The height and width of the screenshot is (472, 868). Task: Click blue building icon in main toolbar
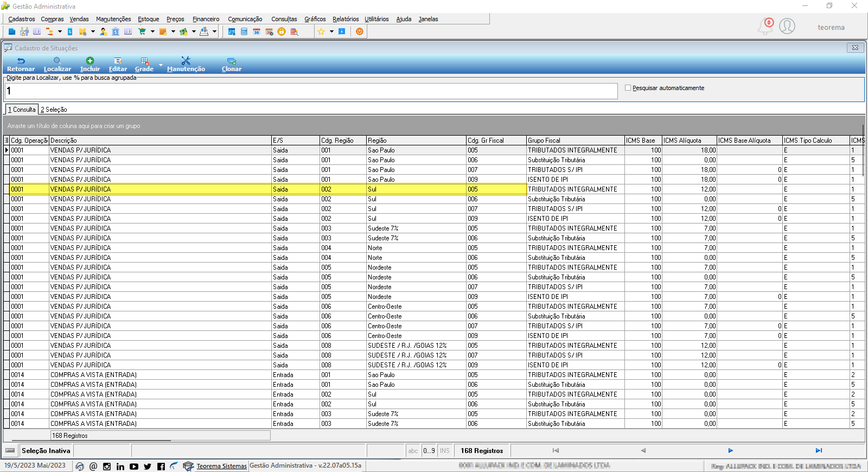(x=12, y=31)
